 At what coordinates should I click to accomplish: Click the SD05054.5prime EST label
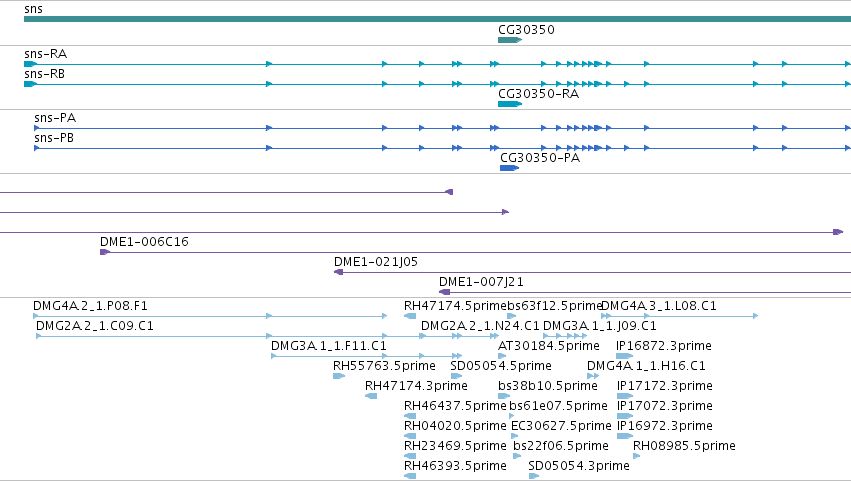coord(501,366)
